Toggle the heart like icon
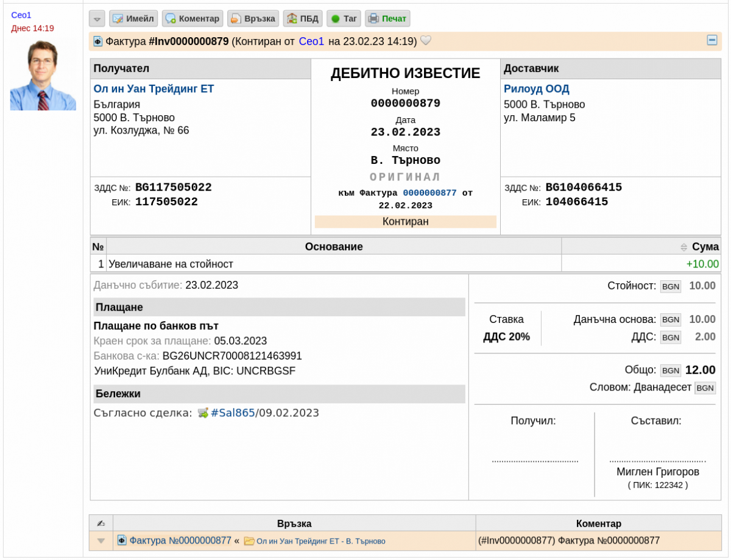 pyautogui.click(x=426, y=41)
